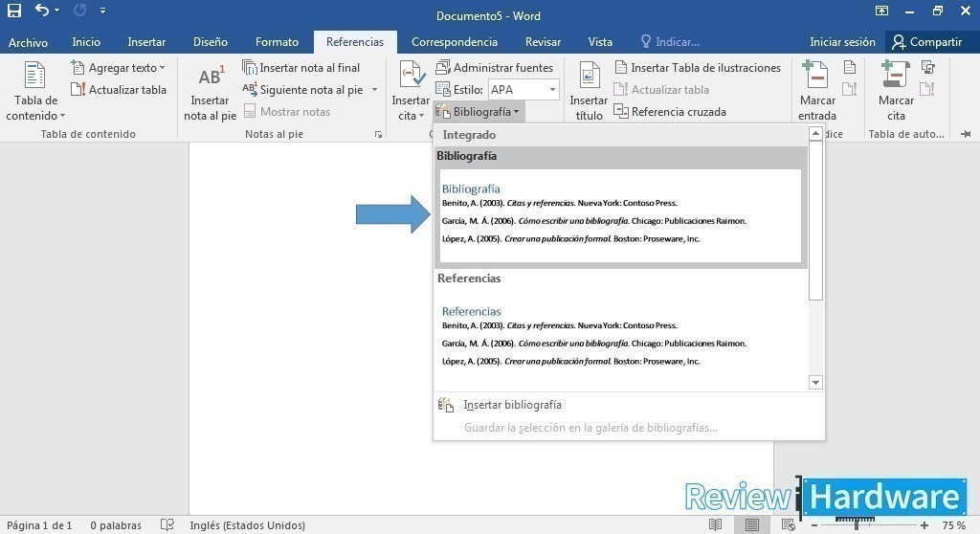
Task: Click the 75 % zoom level
Action: tap(954, 525)
